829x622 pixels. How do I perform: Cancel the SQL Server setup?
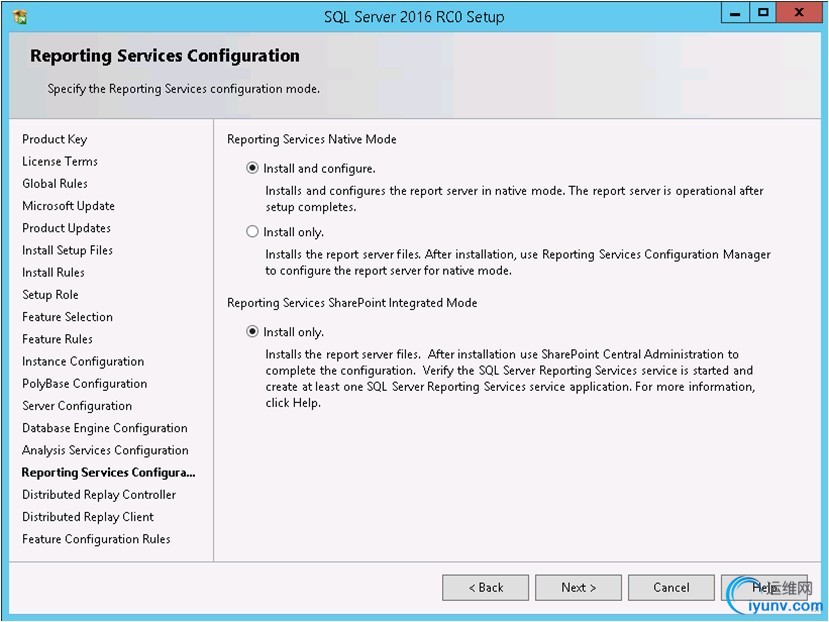[x=671, y=588]
